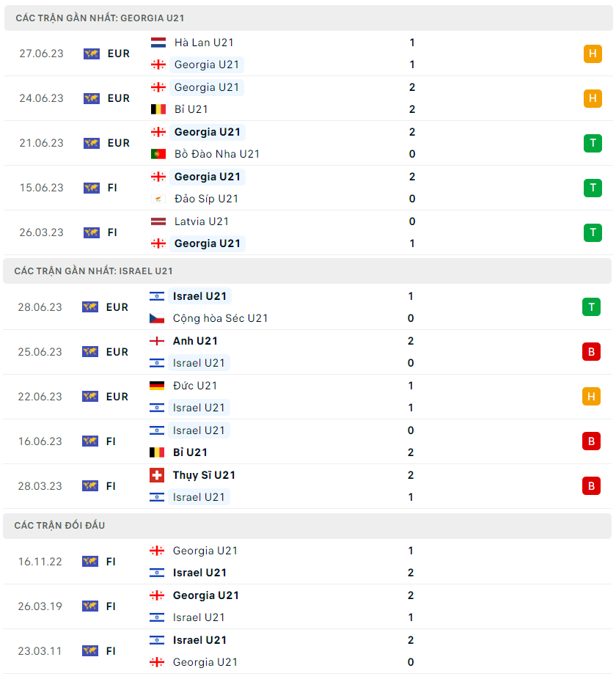Click the Netherlands flag beside Hà Lan U21

pyautogui.click(x=158, y=43)
